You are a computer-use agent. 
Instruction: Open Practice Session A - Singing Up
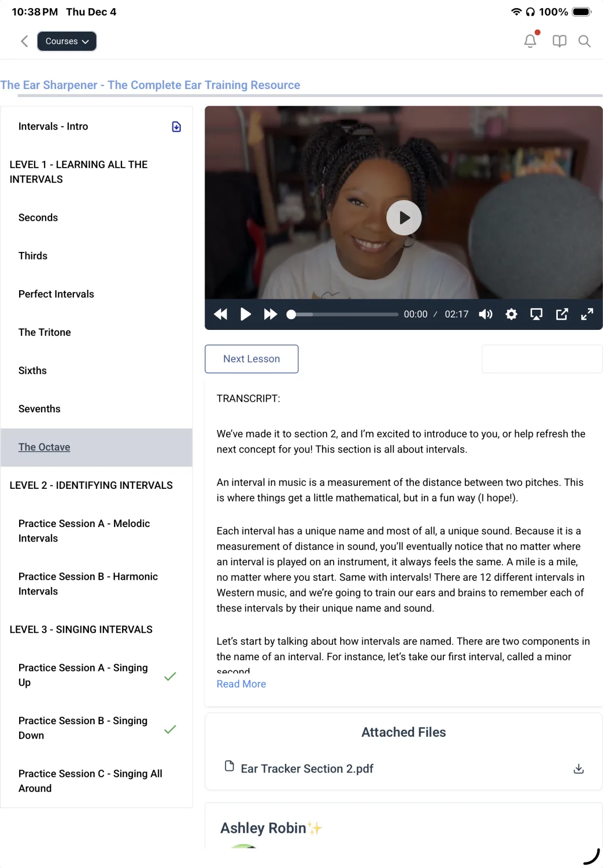point(83,675)
